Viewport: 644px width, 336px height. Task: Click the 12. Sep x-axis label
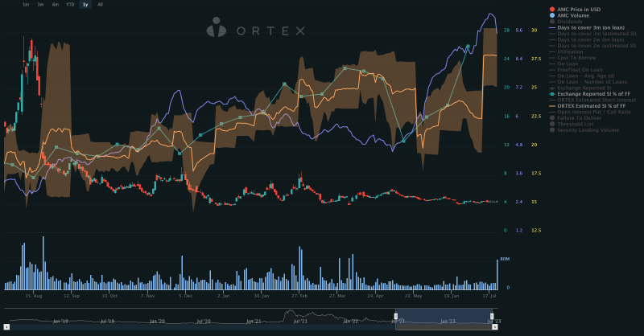pyautogui.click(x=72, y=296)
